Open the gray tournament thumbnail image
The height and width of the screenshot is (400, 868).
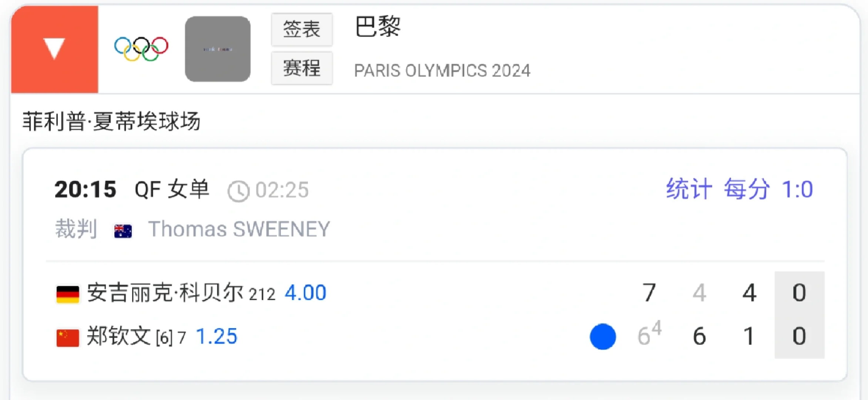[218, 49]
